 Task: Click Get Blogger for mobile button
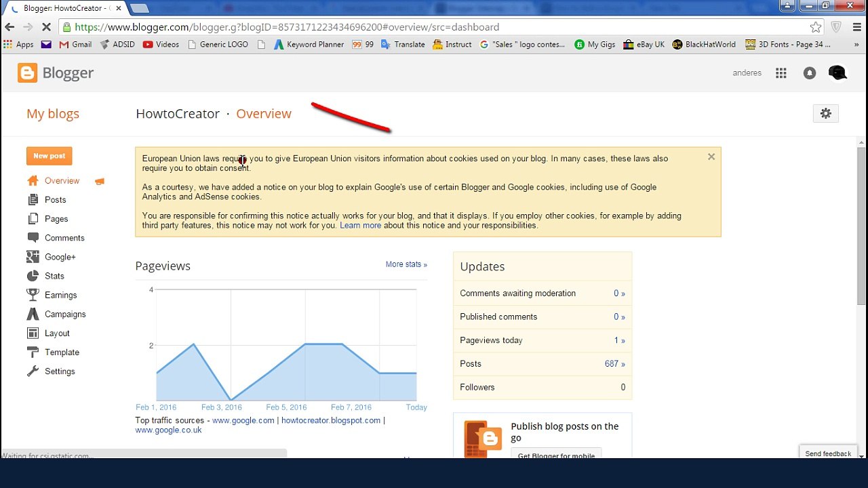tap(556, 454)
